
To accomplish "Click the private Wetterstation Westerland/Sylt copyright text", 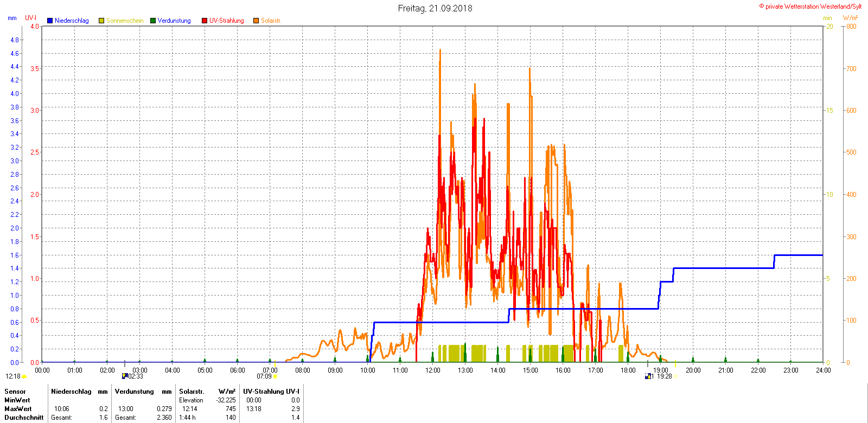I will point(810,7).
